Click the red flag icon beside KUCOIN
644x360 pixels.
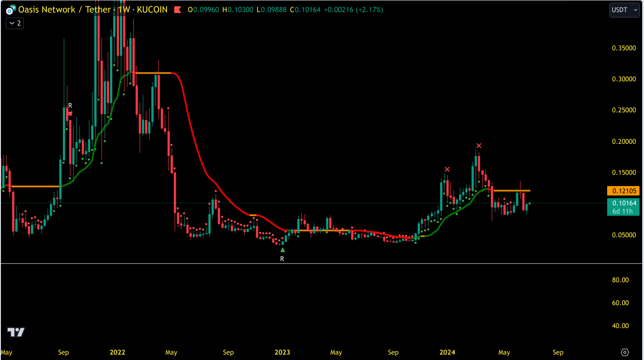click(177, 9)
